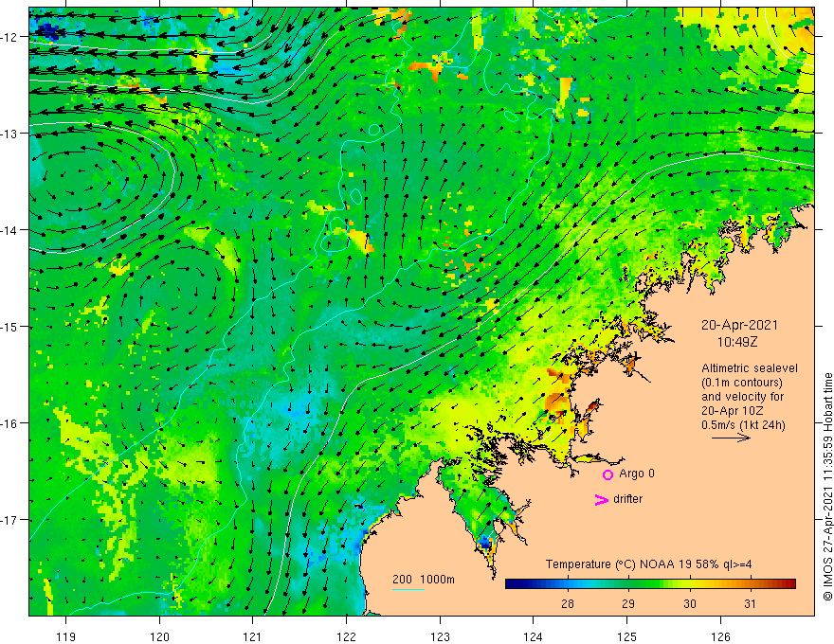
Task: Click the 'and velocity for' caption line
Action: click(x=742, y=397)
